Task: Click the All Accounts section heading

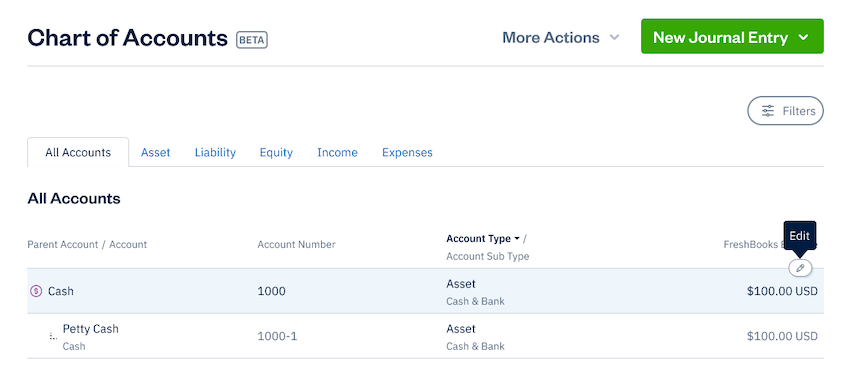Action: pyautogui.click(x=74, y=199)
